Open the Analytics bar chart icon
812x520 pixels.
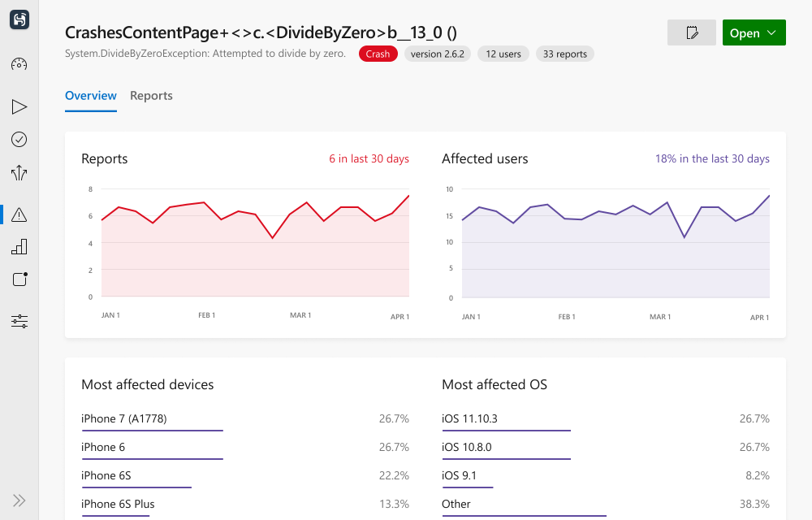19,246
